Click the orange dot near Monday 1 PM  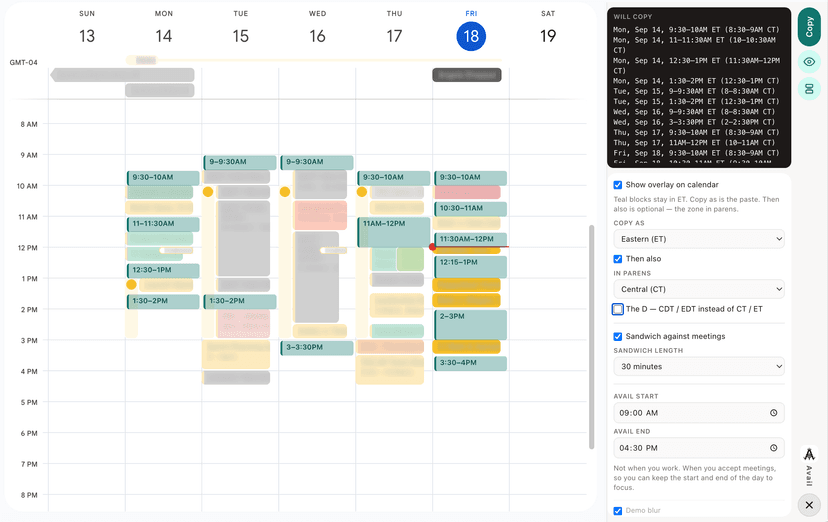point(131,284)
